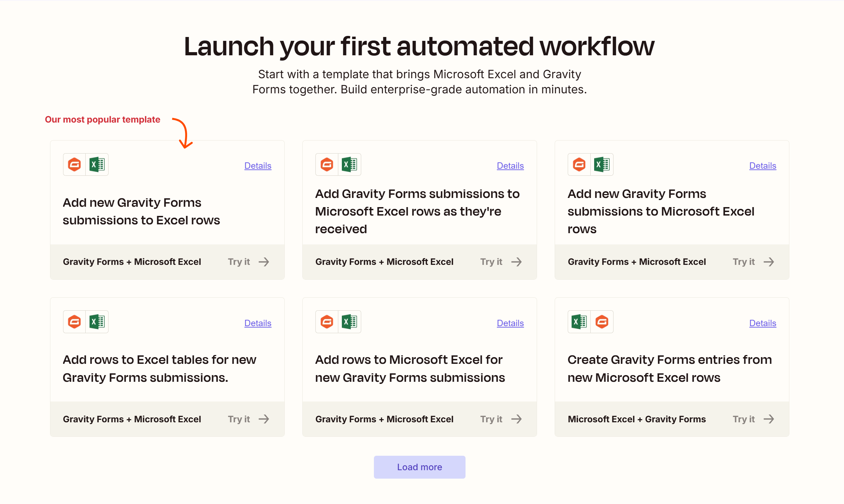Open Details on 'Add rows to Microsoft Excel' card
The image size is (844, 504).
coord(510,323)
